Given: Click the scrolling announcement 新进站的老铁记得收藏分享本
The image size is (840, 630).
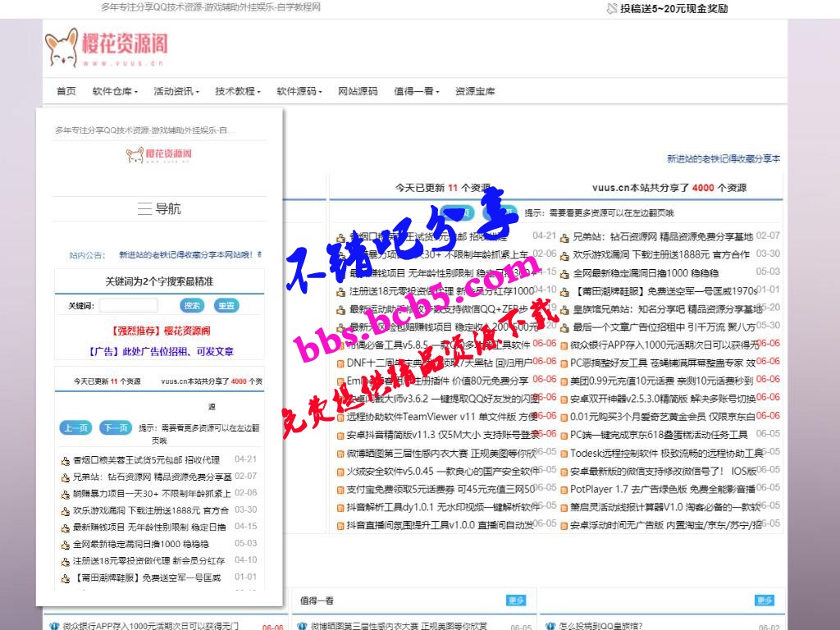Looking at the screenshot, I should [724, 158].
